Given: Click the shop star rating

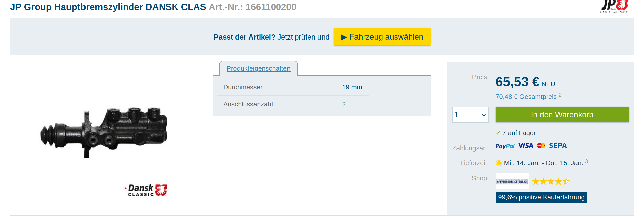Looking at the screenshot, I should pyautogui.click(x=551, y=181).
